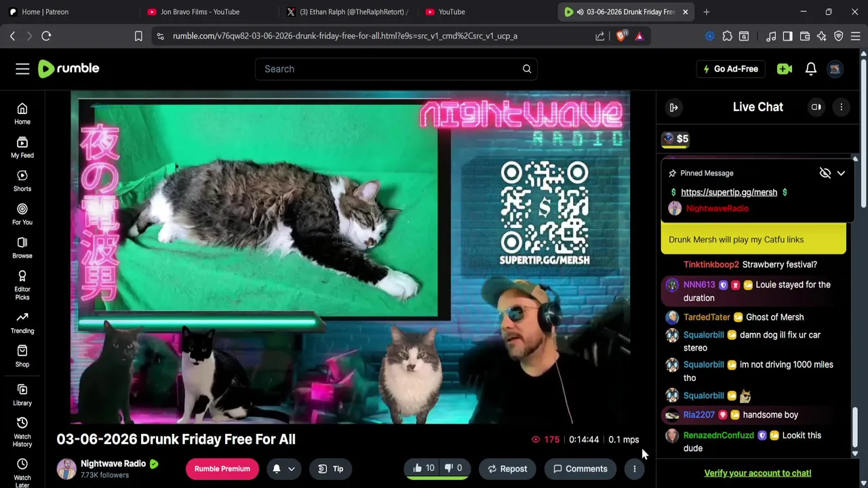Open Brave VPN shield icon
The height and width of the screenshot is (488, 868).
(839, 36)
